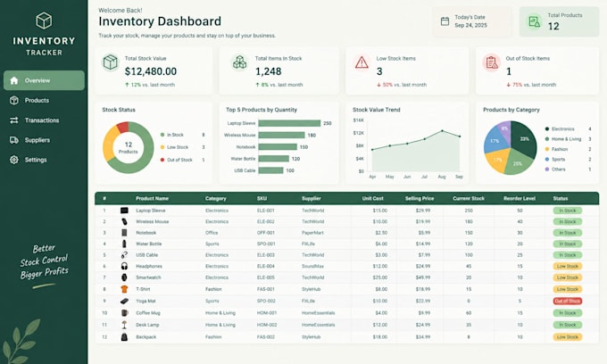Click the Laptop Sleeve product thumbnail

(124, 211)
